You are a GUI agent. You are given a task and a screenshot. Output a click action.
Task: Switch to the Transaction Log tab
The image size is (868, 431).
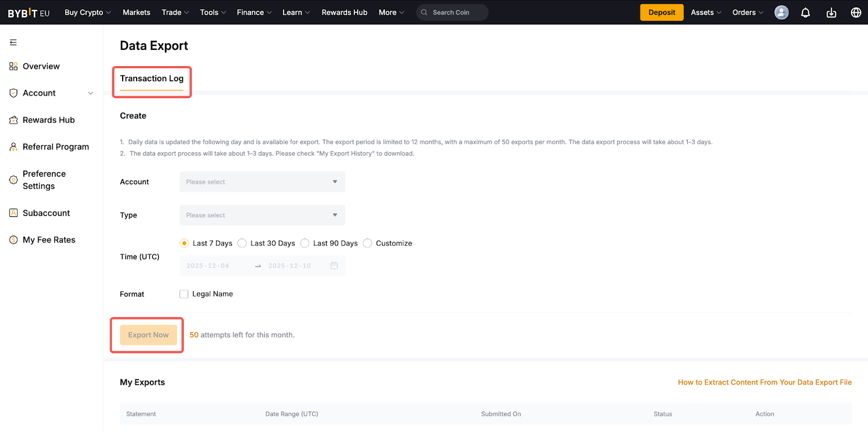(152, 79)
